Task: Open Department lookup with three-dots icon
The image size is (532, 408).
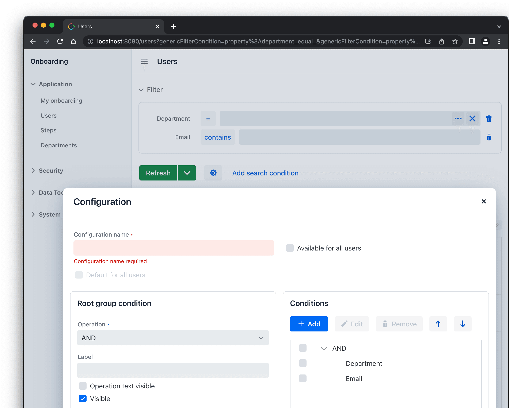Action: (x=458, y=118)
